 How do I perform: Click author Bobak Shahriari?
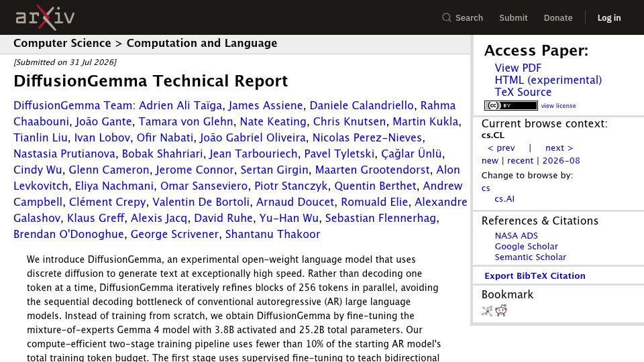click(x=162, y=154)
